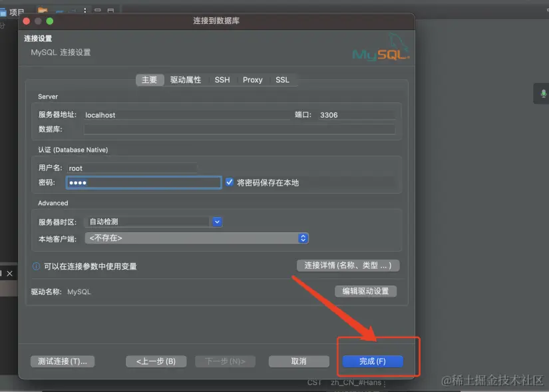This screenshot has width=549, height=392.
Task: Click the port field showing 3306
Action: pos(357,115)
